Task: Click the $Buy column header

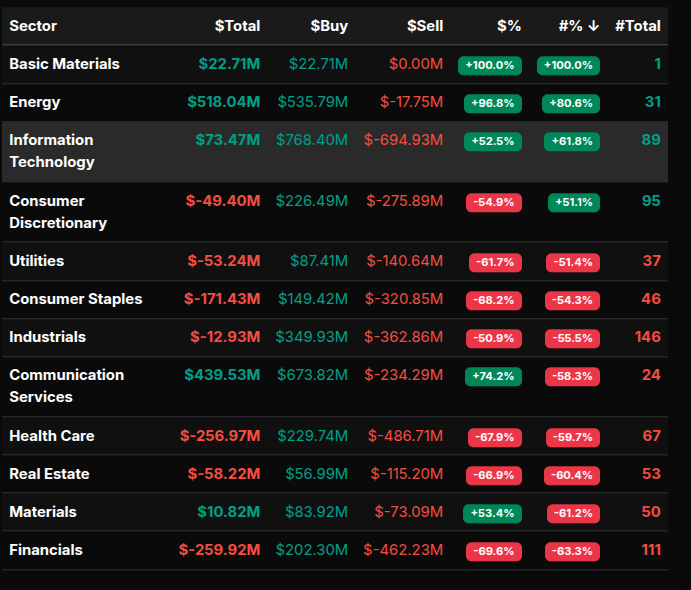Action: (x=329, y=26)
